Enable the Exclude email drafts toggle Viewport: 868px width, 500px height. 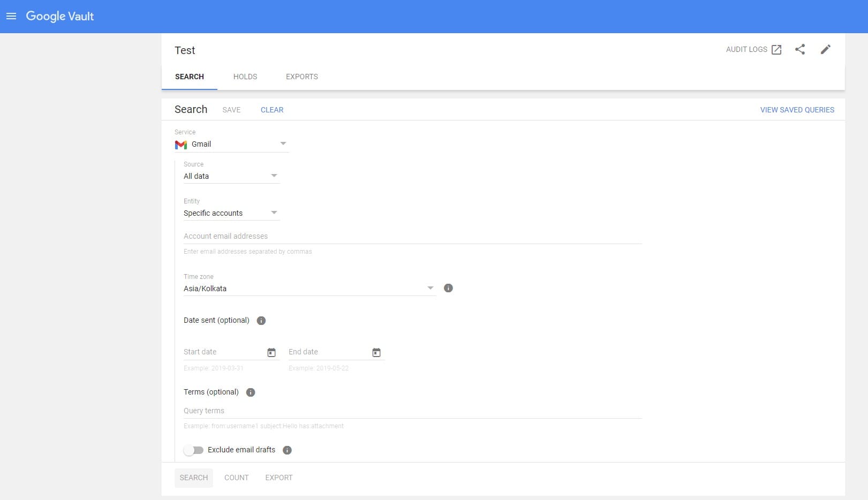(x=193, y=450)
